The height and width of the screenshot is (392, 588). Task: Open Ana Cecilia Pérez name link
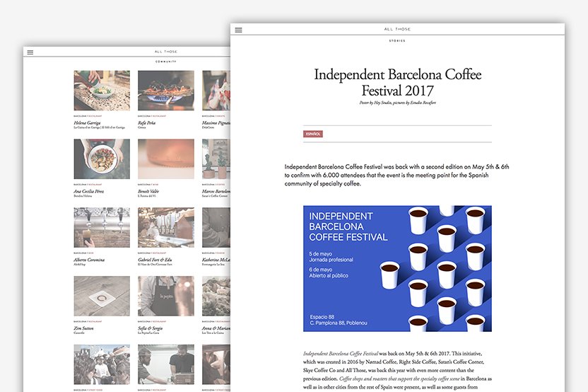tap(89, 191)
